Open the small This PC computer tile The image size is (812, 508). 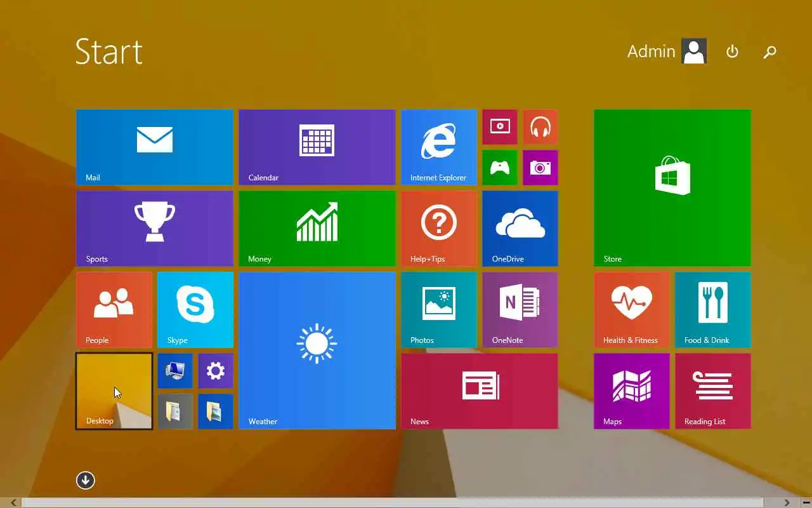pyautogui.click(x=175, y=371)
